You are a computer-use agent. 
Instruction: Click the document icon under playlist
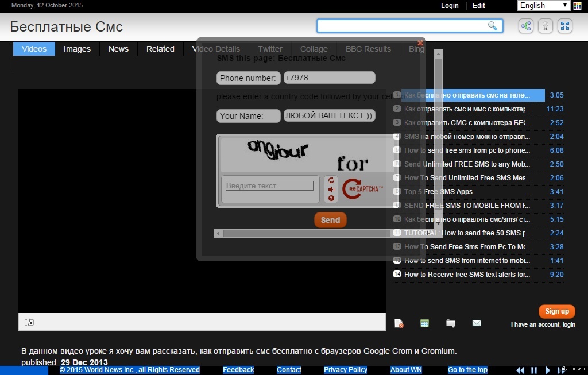pos(399,323)
